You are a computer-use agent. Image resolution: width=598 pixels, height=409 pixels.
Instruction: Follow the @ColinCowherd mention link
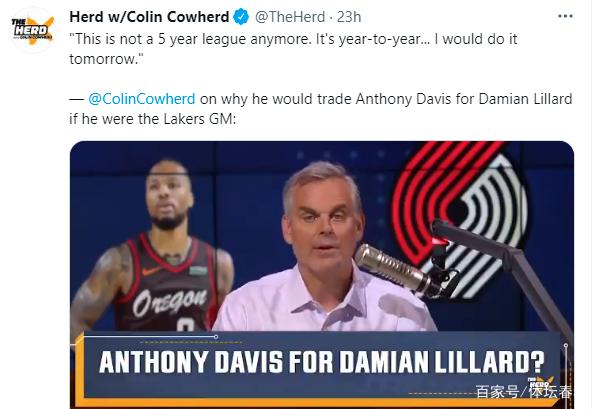coord(141,99)
